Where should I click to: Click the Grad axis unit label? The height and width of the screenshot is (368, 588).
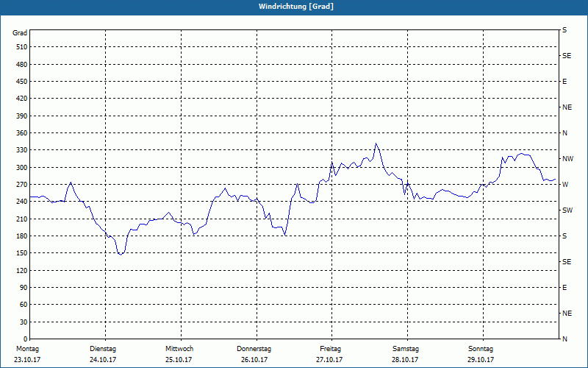pos(20,33)
